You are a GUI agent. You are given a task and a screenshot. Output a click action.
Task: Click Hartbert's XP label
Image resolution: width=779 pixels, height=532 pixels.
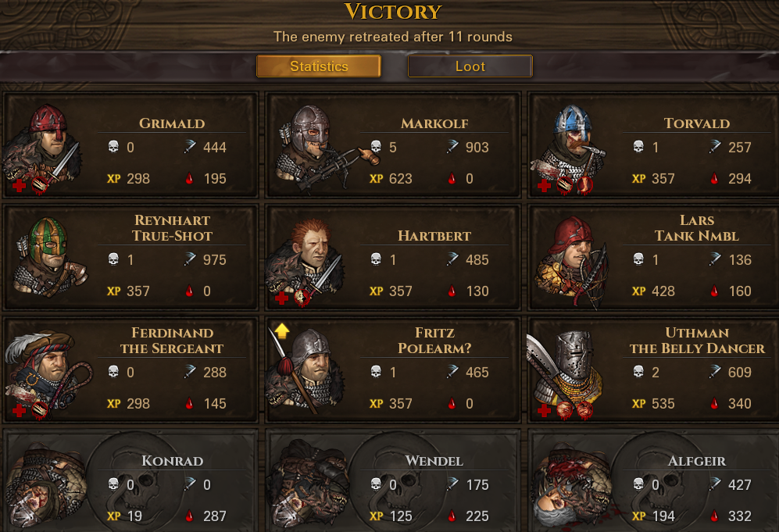[376, 291]
